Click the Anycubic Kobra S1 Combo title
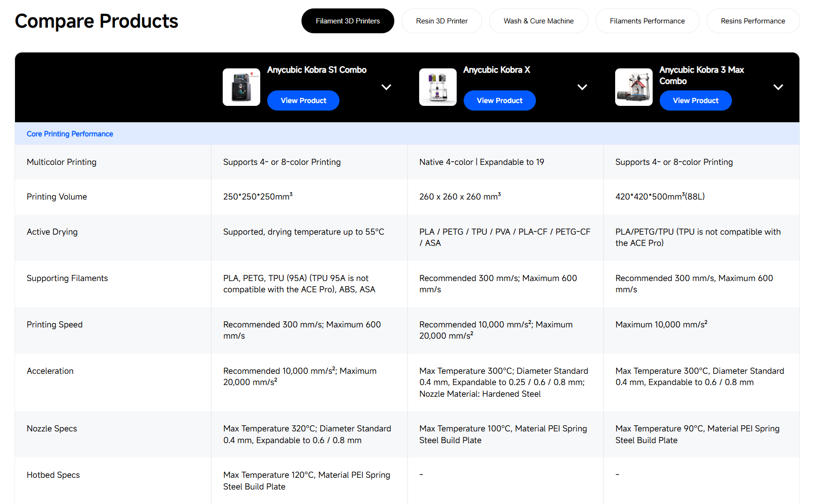 (x=317, y=70)
